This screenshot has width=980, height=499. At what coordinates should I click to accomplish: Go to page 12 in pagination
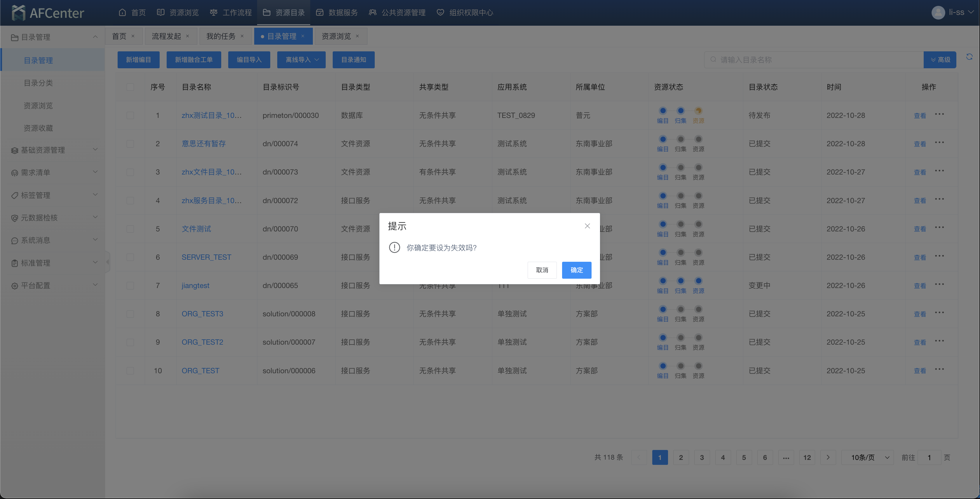[x=807, y=457]
